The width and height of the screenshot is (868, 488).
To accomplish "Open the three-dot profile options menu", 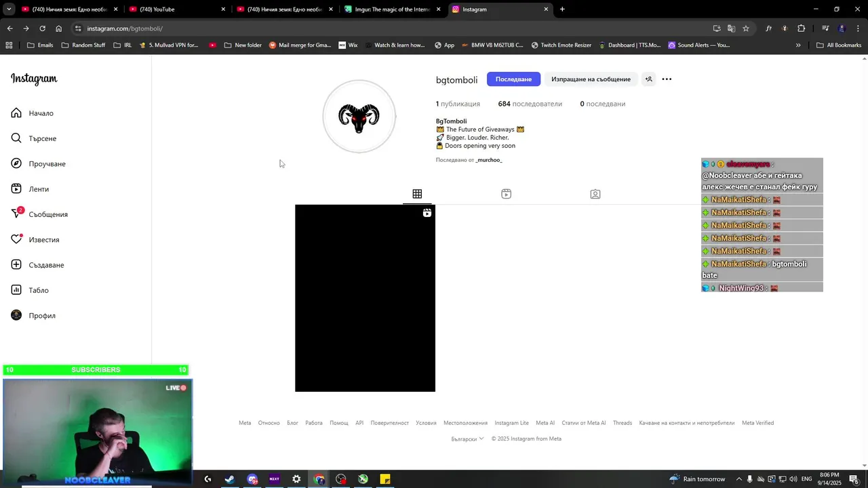I will [x=667, y=79].
